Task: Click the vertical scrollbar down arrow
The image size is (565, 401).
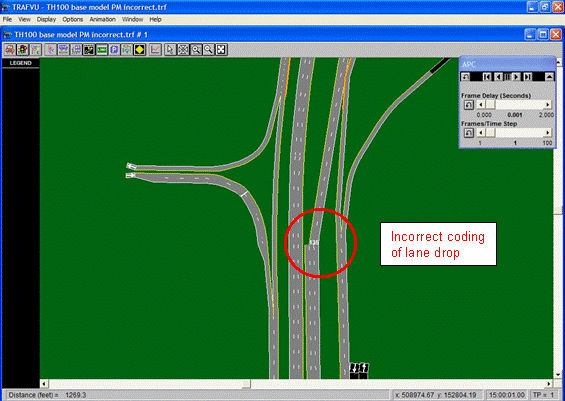Action: click(x=558, y=375)
